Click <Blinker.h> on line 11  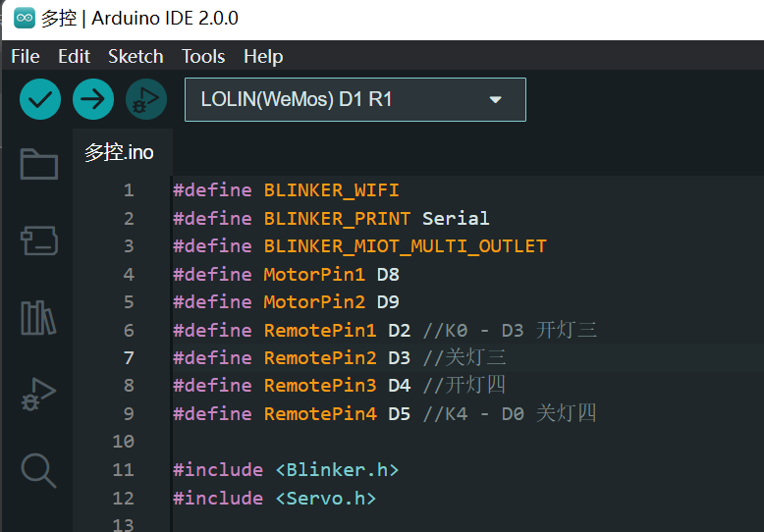tap(337, 470)
